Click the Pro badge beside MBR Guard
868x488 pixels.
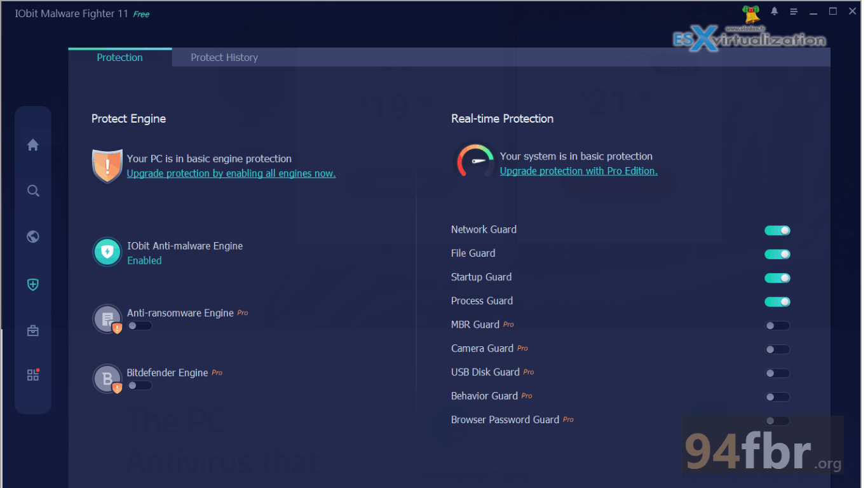tap(508, 324)
